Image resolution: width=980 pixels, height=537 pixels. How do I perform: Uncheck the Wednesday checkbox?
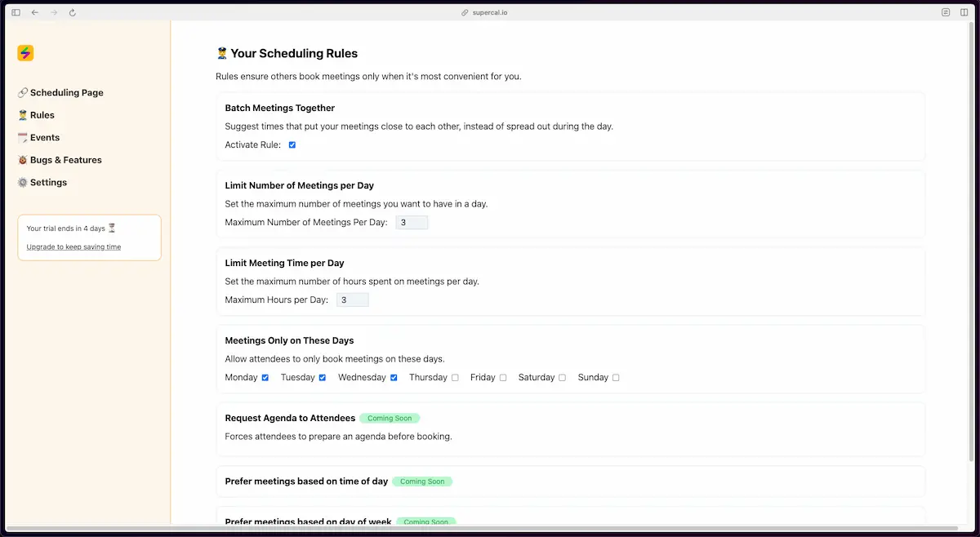coord(394,378)
